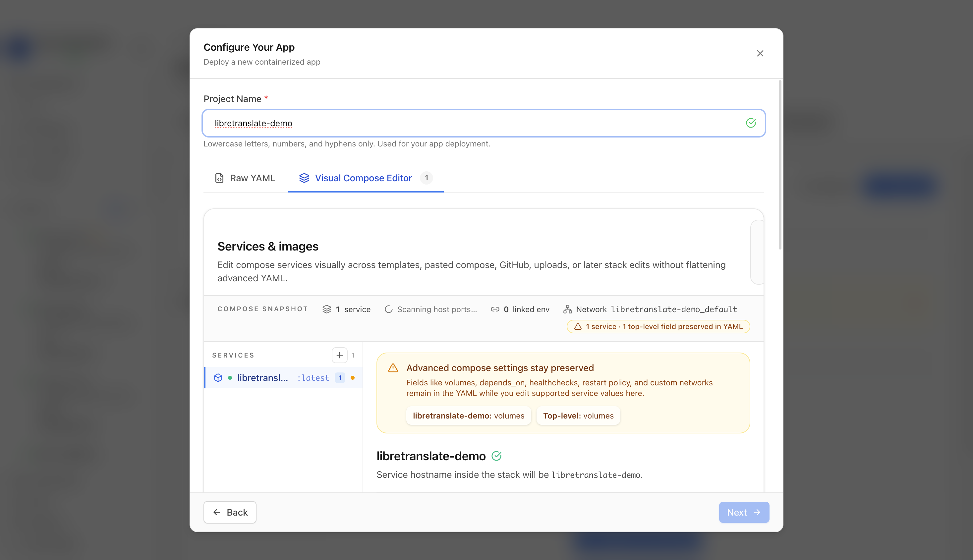
Task: Proceed with the Next button
Action: 744,512
